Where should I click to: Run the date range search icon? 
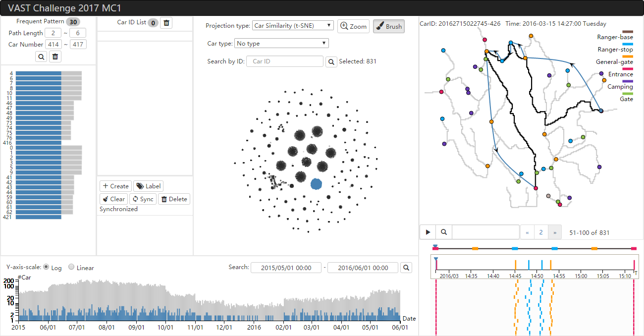click(x=406, y=268)
